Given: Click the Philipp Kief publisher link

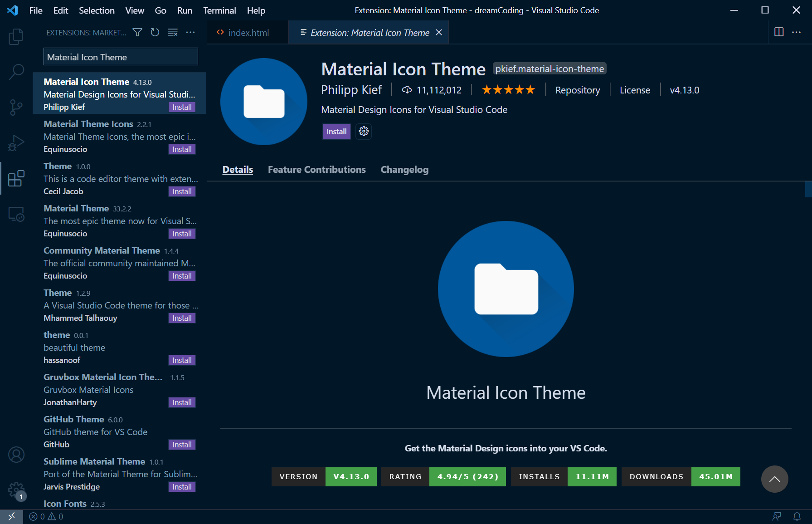Looking at the screenshot, I should pyautogui.click(x=351, y=90).
